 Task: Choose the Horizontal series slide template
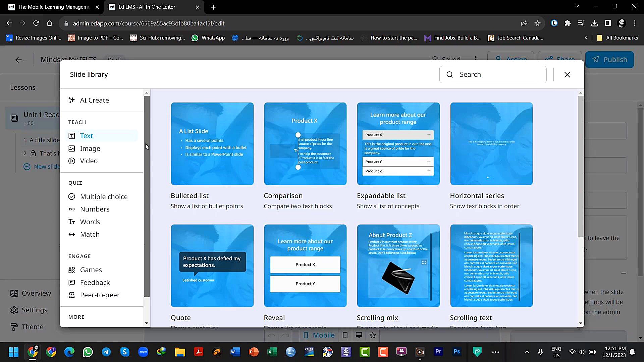coord(491,144)
